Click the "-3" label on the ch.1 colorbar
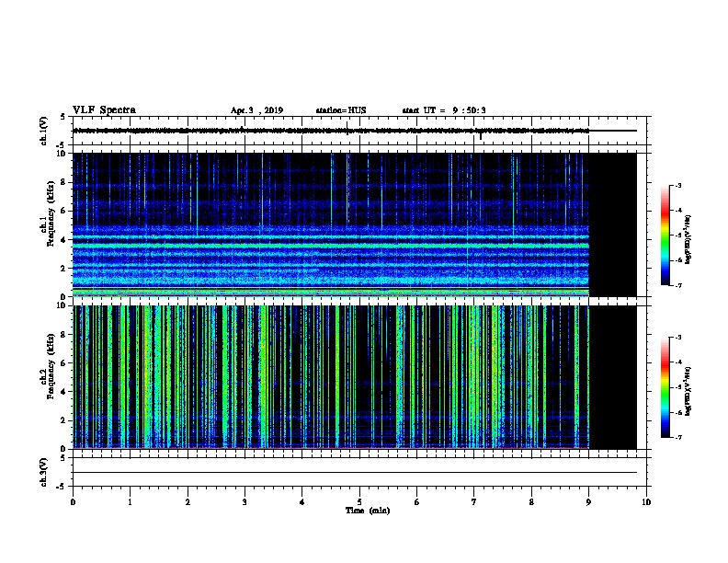The image size is (728, 563). click(677, 185)
